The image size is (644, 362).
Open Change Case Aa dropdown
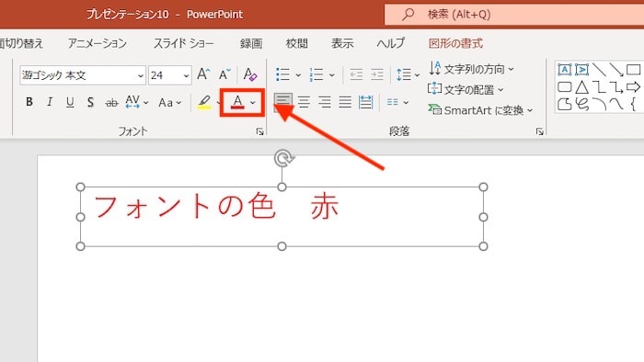tap(169, 103)
